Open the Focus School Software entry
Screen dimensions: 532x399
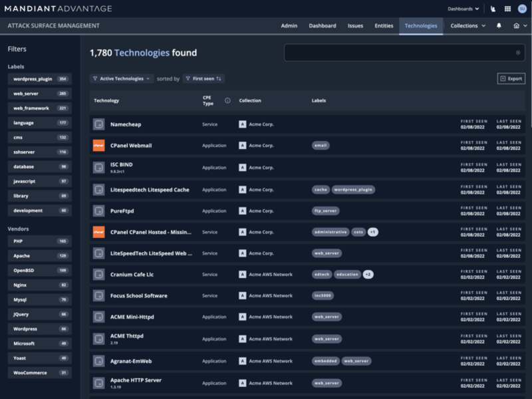[x=307, y=295]
